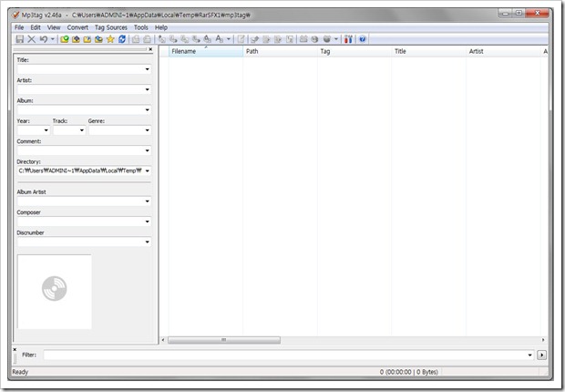565x392 pixels.
Task: Close the Mp3tag window
Action: [x=538, y=14]
